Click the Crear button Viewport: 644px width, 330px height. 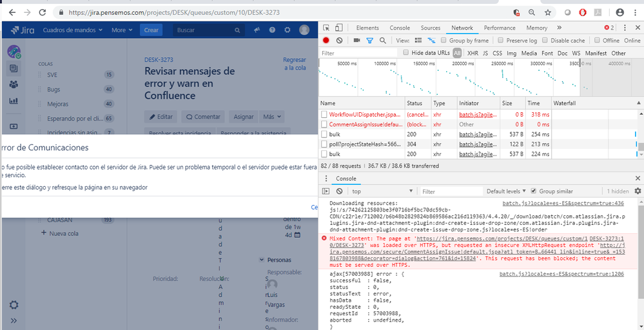[x=151, y=30]
